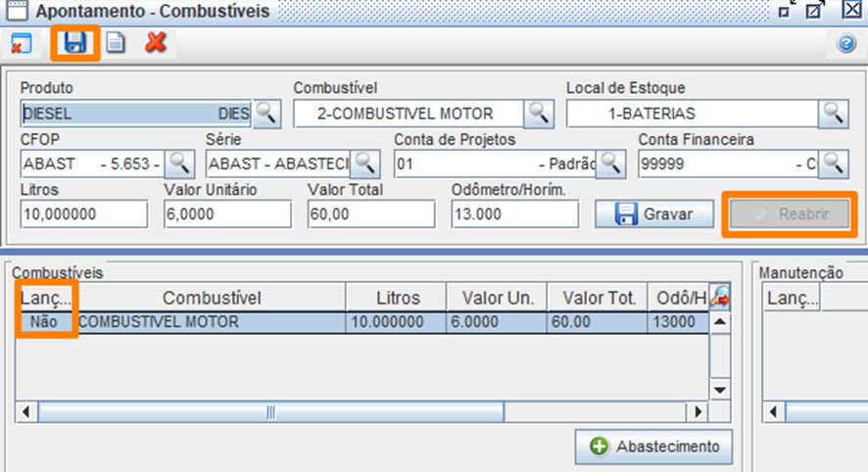Sort by Litros column header
Screen dimensions: 868x472
397,298
